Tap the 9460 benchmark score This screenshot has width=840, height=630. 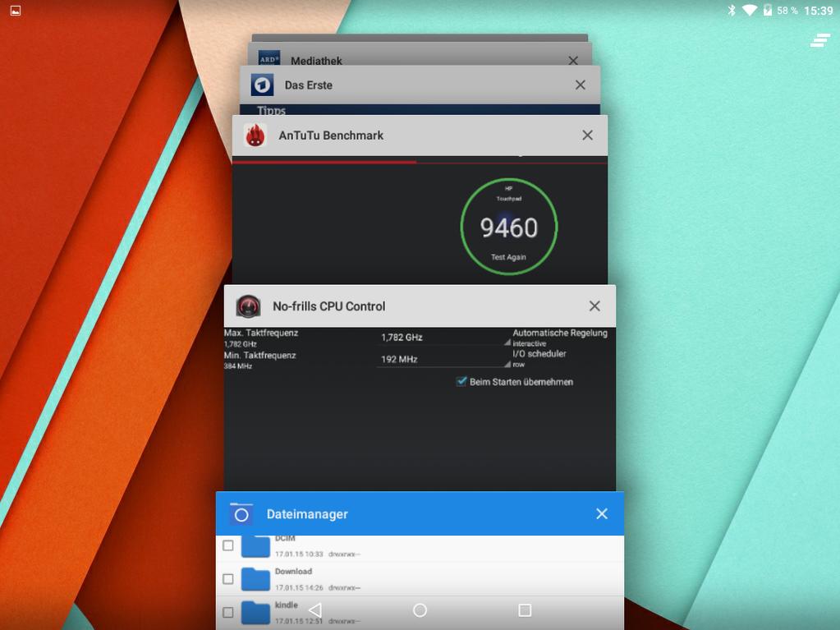point(508,228)
